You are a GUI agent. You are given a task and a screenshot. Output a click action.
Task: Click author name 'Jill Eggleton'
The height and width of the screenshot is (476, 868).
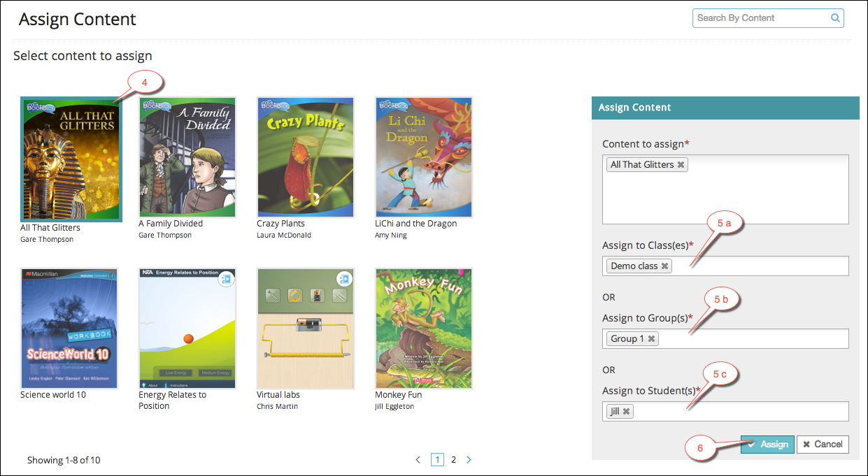394,407
